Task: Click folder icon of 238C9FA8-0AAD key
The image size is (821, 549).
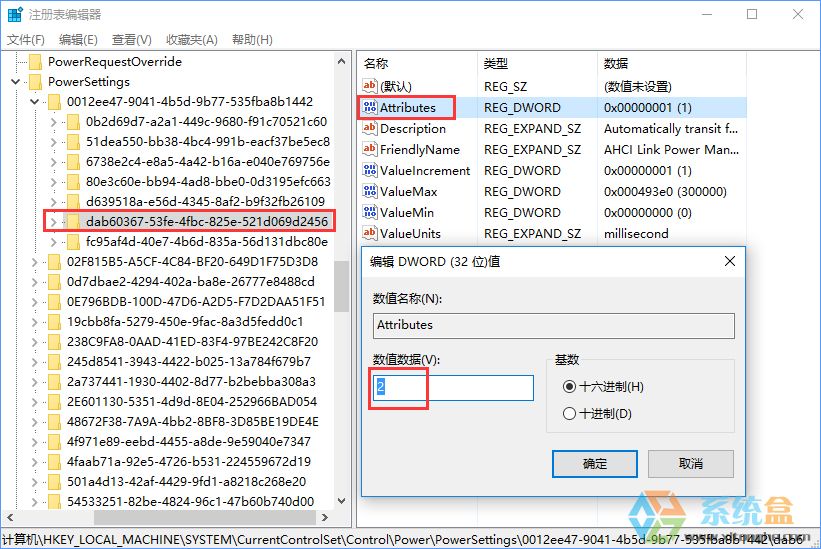Action: (x=54, y=342)
